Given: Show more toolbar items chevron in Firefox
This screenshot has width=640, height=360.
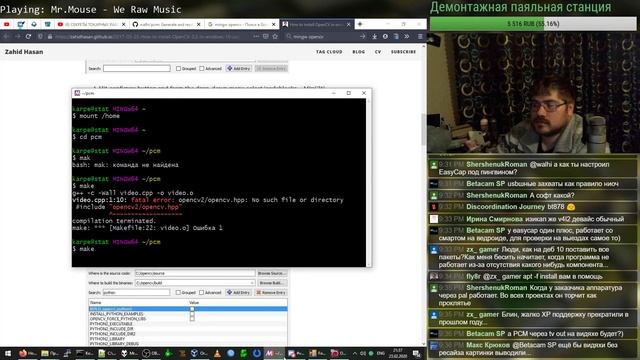Looking at the screenshot, I should [x=407, y=36].
